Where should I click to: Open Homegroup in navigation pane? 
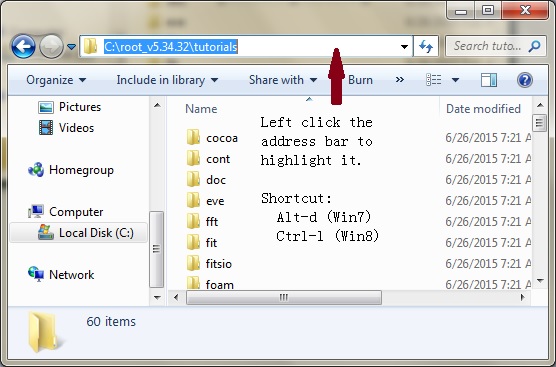point(81,170)
